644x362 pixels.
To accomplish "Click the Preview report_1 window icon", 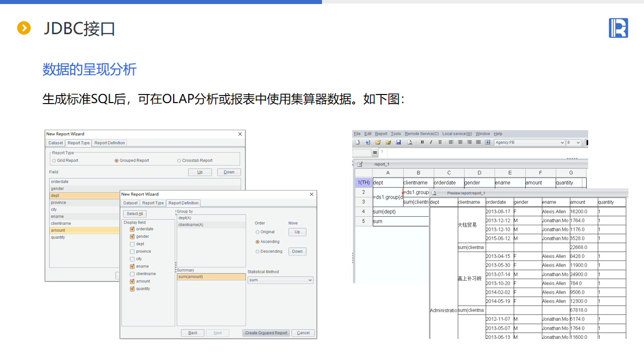I will click(434, 193).
